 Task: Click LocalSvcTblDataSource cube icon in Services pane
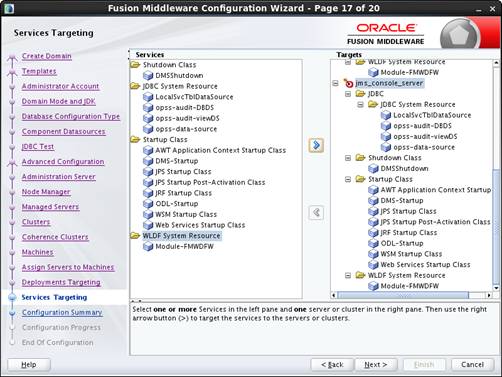click(x=148, y=97)
